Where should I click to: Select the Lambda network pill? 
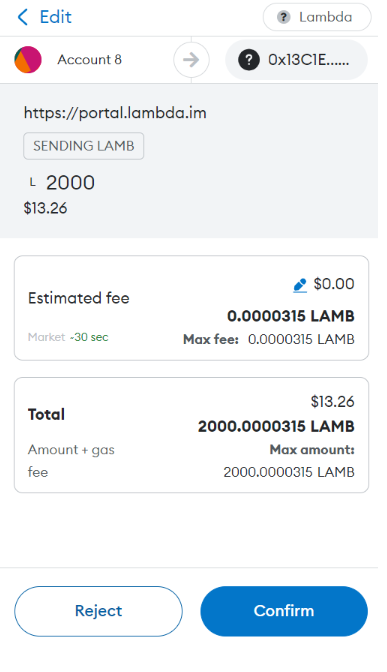317,17
